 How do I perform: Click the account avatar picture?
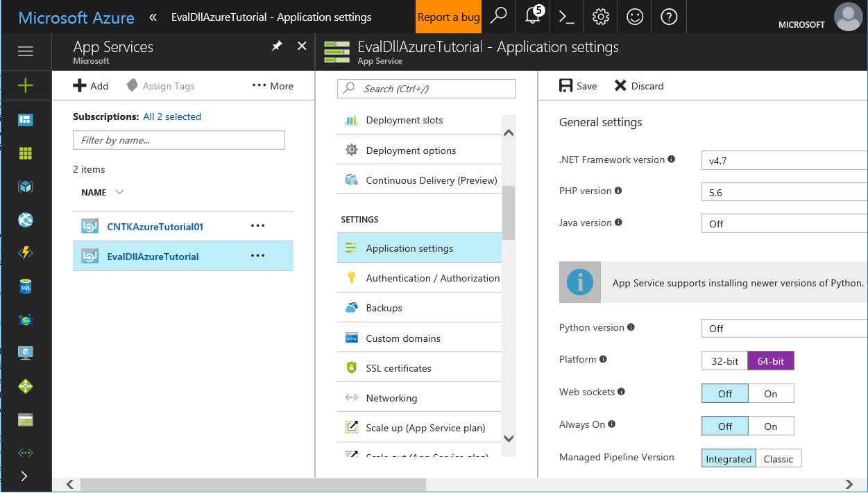(848, 17)
